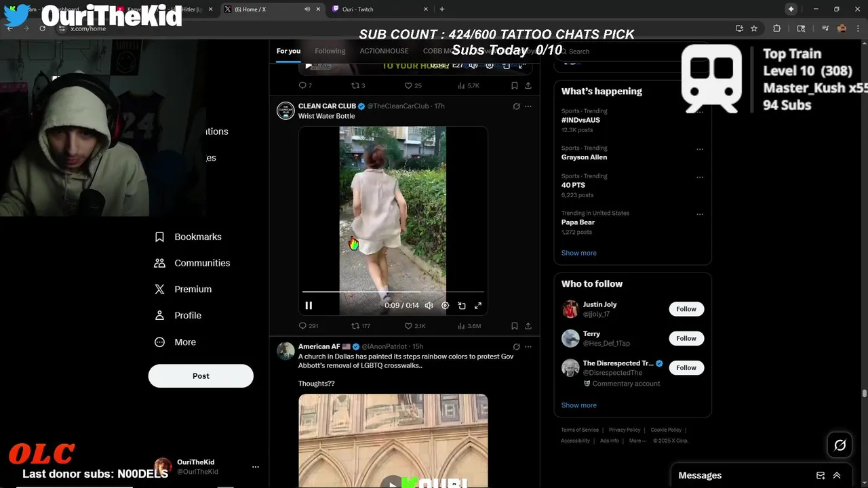Open American AF profile avatar
This screenshot has height=488, width=868.
pyautogui.click(x=285, y=351)
